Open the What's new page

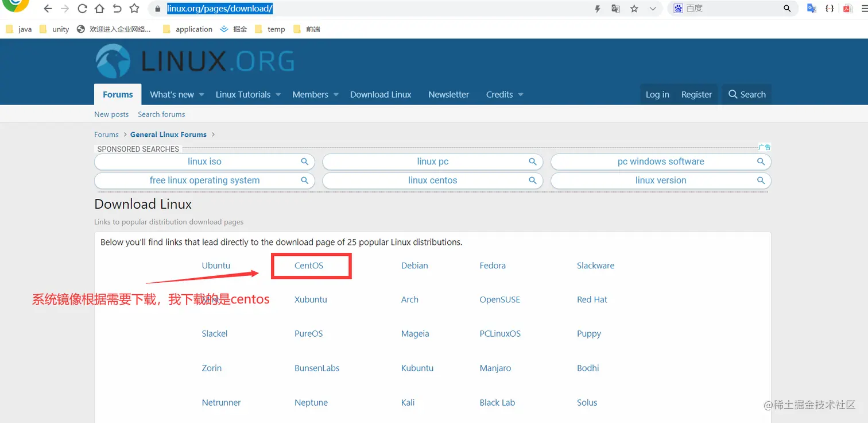(x=172, y=94)
